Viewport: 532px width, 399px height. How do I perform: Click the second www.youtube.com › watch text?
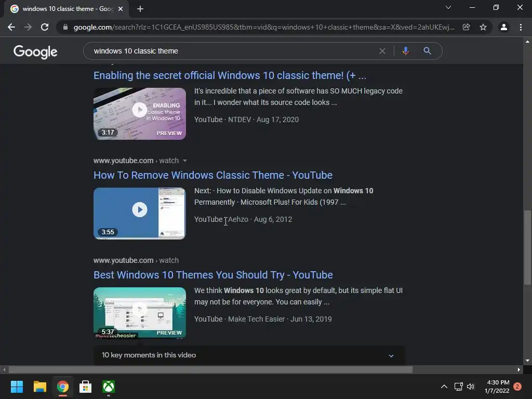(136, 260)
